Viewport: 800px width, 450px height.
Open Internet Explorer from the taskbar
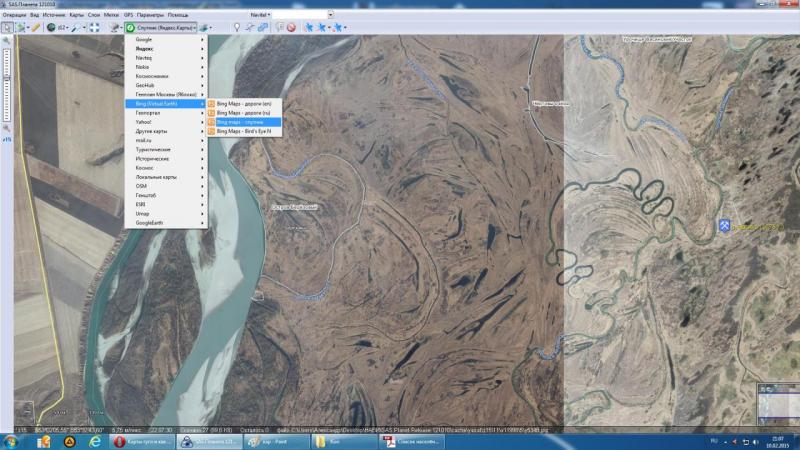[95, 441]
